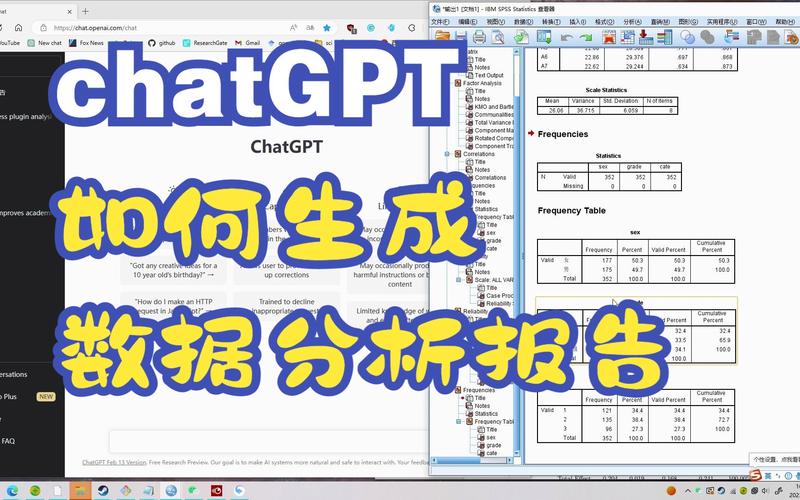Open the ResearchGate bookmark
The height and width of the screenshot is (500, 800).
[205, 43]
